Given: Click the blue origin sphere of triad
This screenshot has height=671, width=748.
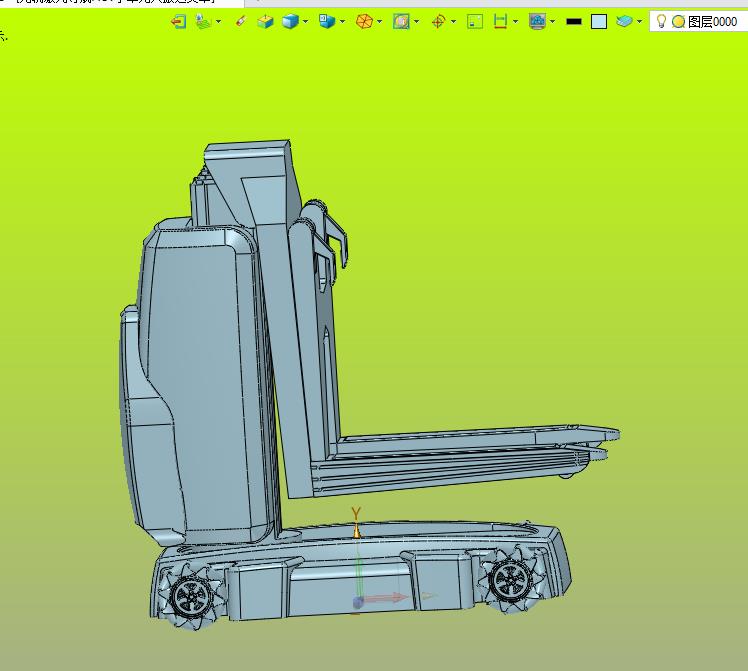Looking at the screenshot, I should coord(358,602).
